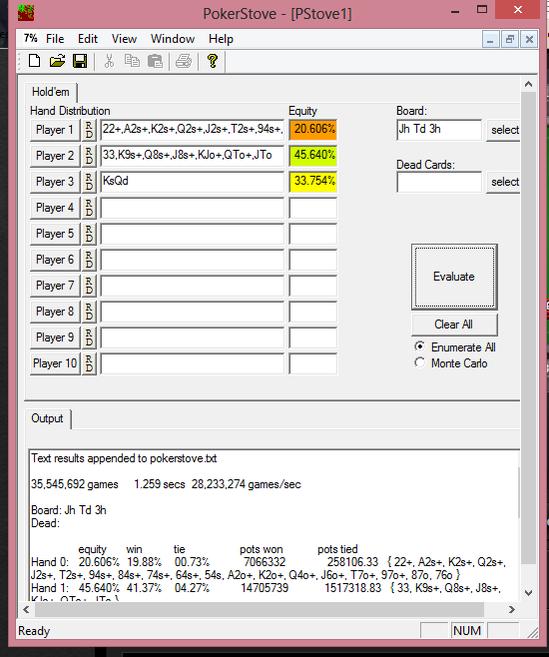Screen dimensions: 549x657
Task: Save using the floppy disk icon
Action: pos(80,61)
